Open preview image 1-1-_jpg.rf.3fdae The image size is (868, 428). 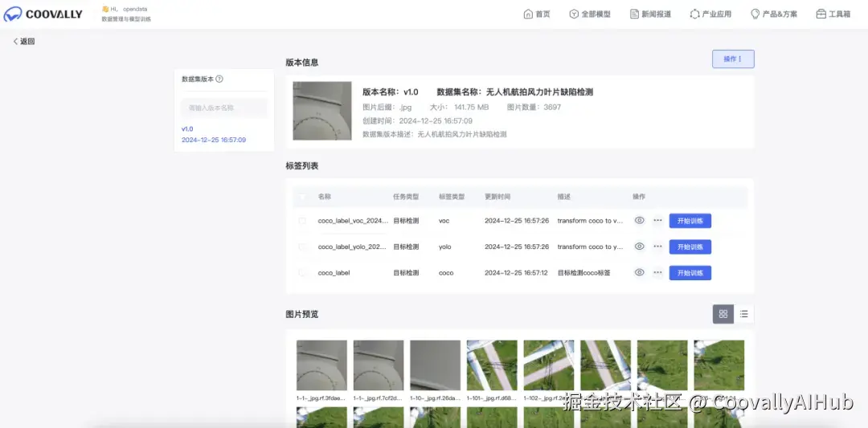[x=321, y=365]
